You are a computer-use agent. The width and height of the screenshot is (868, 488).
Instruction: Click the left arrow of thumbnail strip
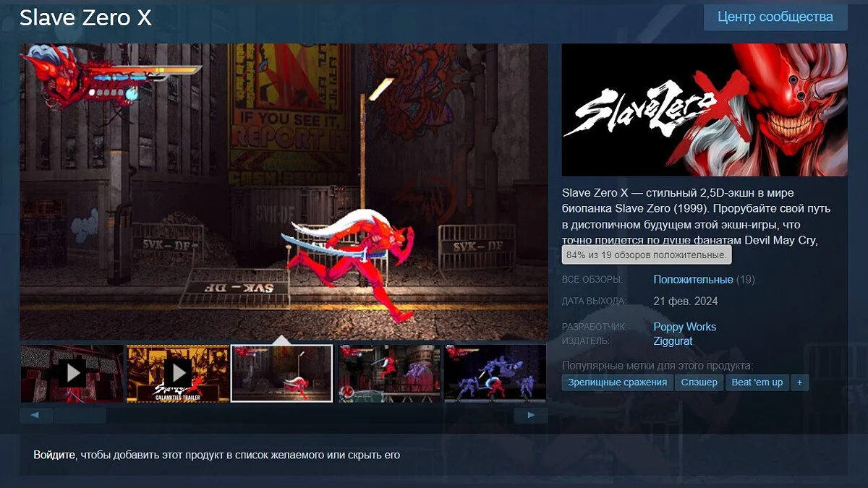pos(36,416)
